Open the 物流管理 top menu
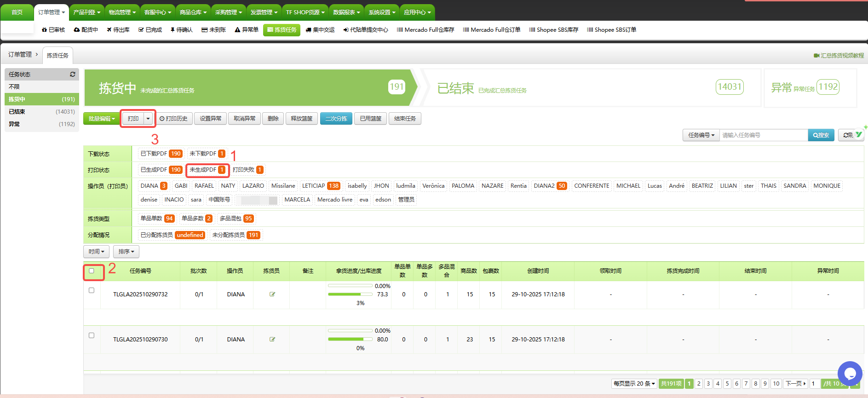This screenshot has height=398, width=868. [x=122, y=12]
